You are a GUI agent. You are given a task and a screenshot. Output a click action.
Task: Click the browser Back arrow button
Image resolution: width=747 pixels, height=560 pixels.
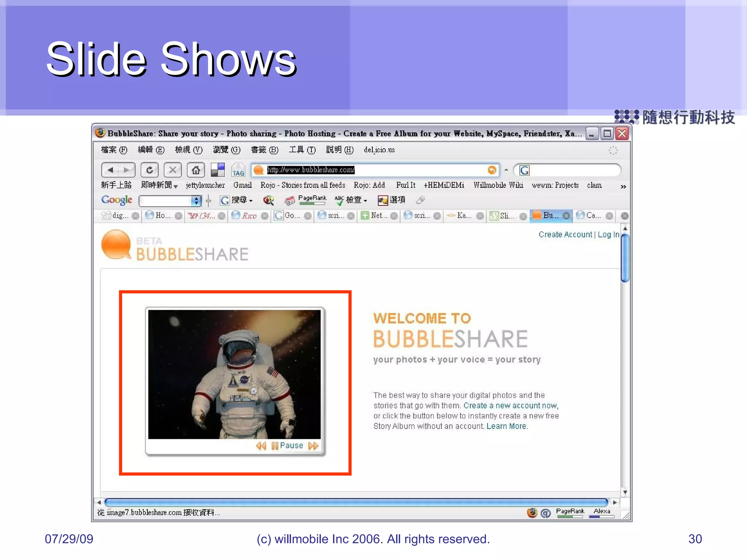point(111,170)
